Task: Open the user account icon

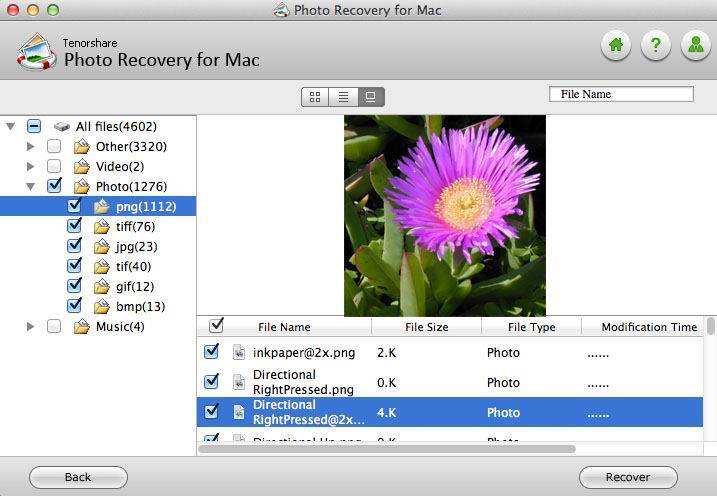Action: pos(696,45)
